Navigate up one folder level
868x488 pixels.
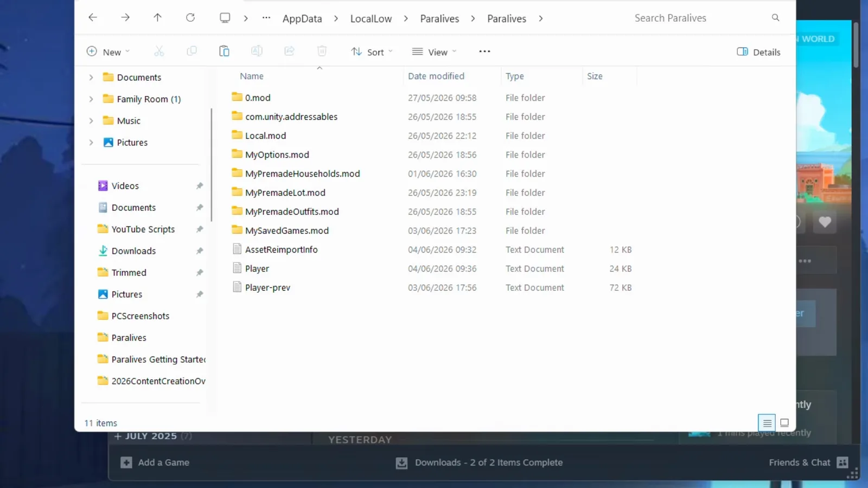point(157,18)
